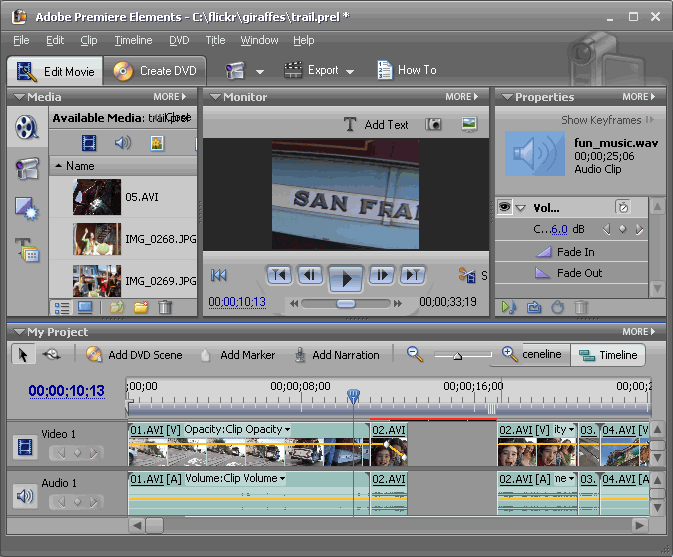Click Add Narration
Viewport: 673px width, 557px height.
pos(337,355)
